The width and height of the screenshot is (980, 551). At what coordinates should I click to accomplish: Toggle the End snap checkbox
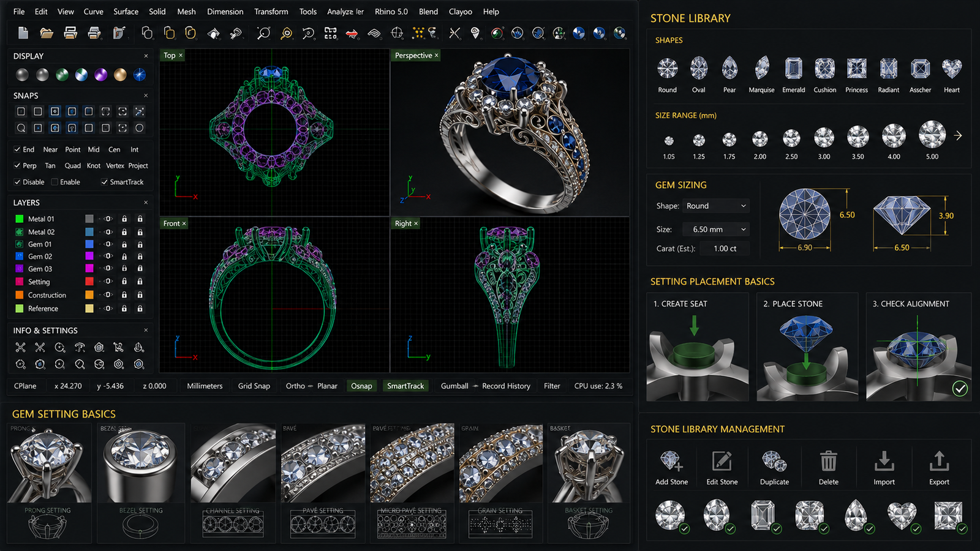coord(17,149)
